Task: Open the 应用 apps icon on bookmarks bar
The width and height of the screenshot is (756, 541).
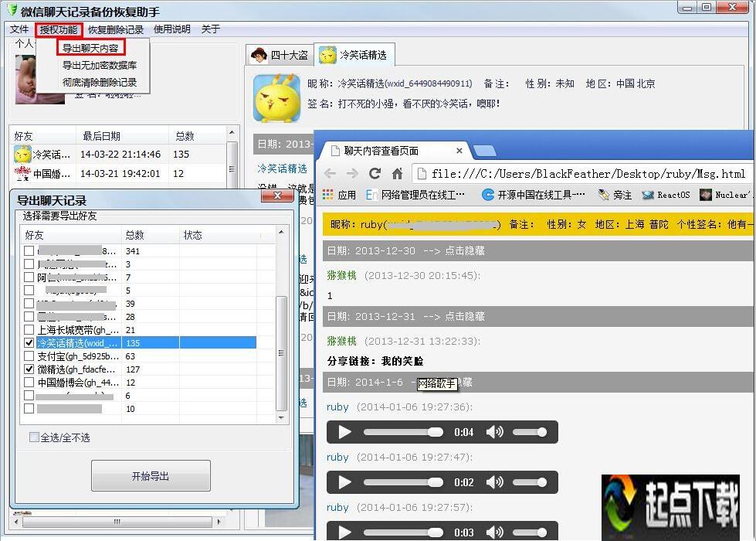Action: [x=327, y=195]
